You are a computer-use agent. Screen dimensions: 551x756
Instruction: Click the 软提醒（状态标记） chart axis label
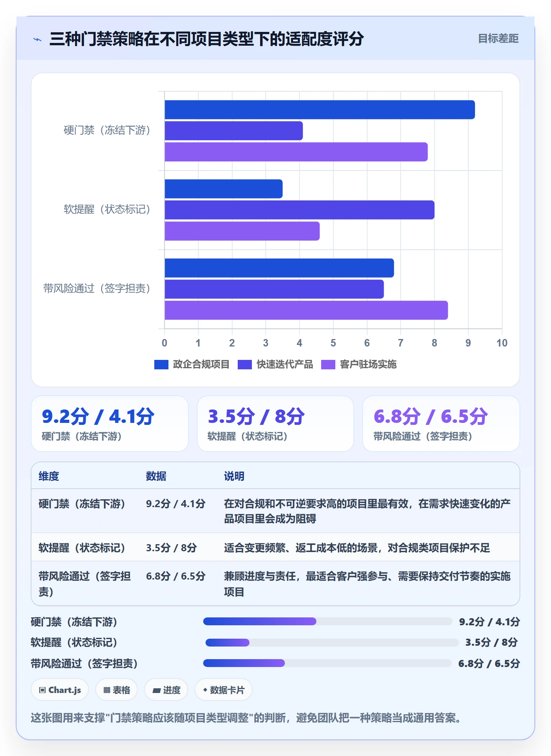(107, 209)
